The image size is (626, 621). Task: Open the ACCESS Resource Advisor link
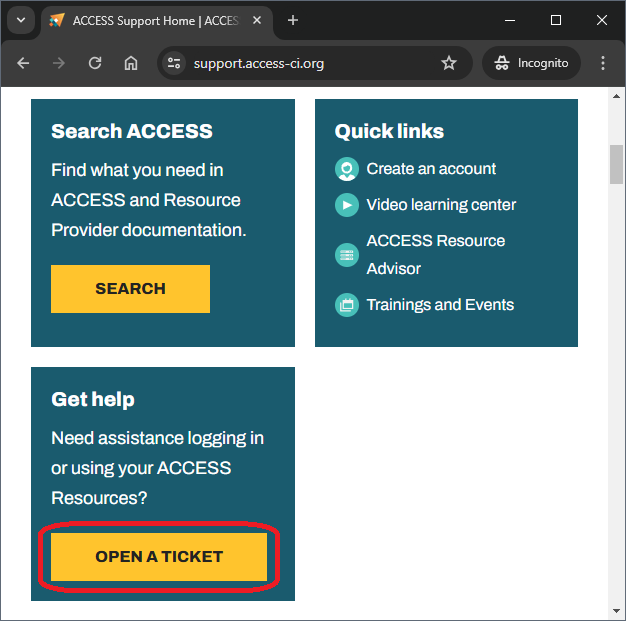436,255
